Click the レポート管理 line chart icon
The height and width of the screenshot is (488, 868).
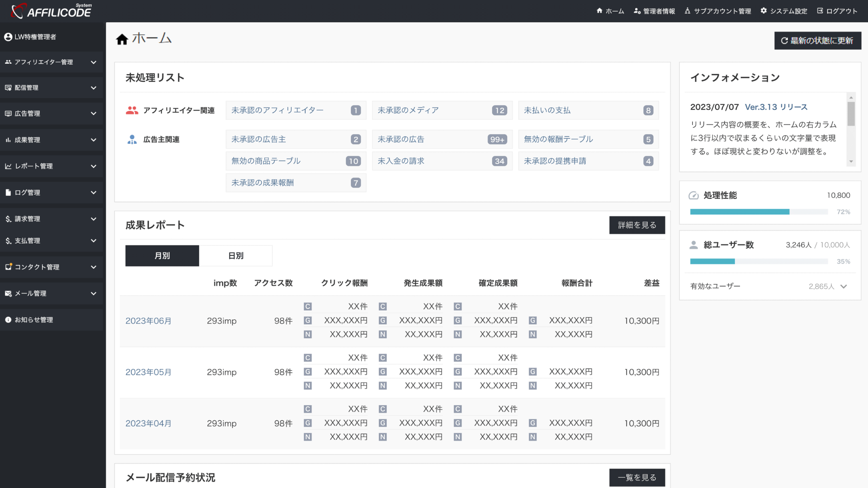point(8,166)
